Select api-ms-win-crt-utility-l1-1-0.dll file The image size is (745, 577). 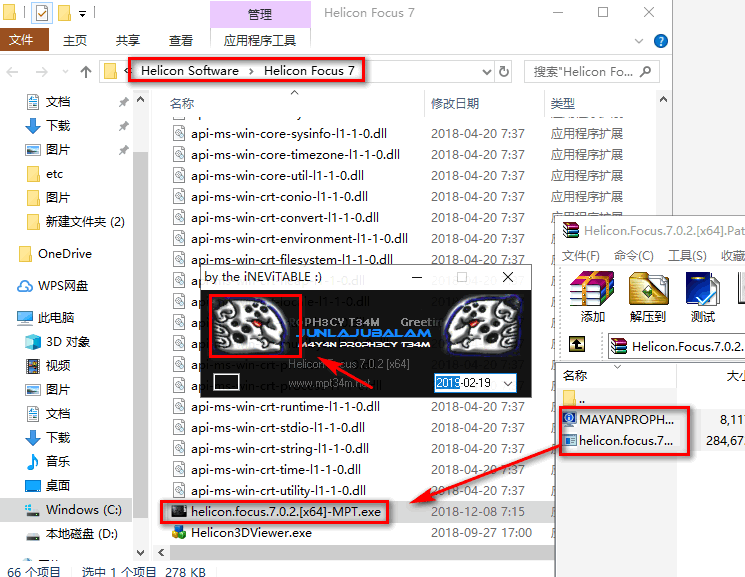coord(278,490)
